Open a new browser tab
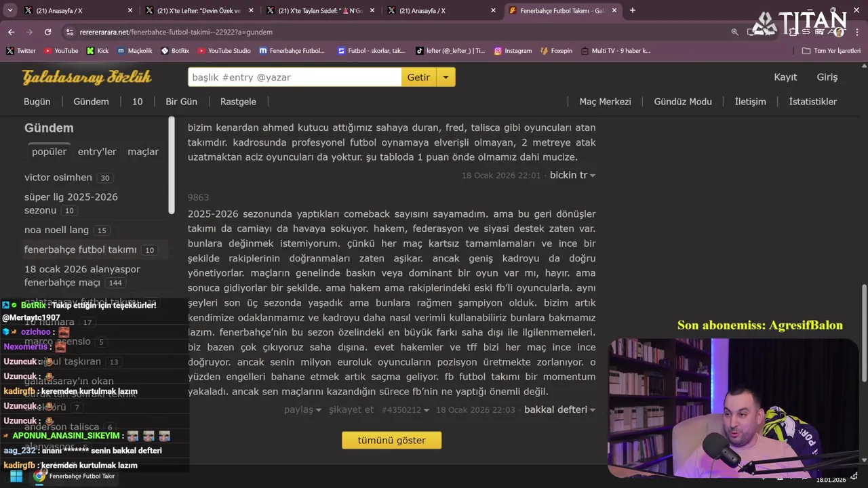 pos(633,10)
